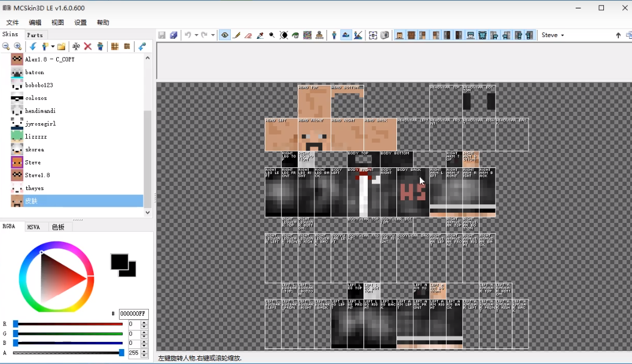Open the 编辑 menu
This screenshot has height=364, width=632.
(x=35, y=23)
